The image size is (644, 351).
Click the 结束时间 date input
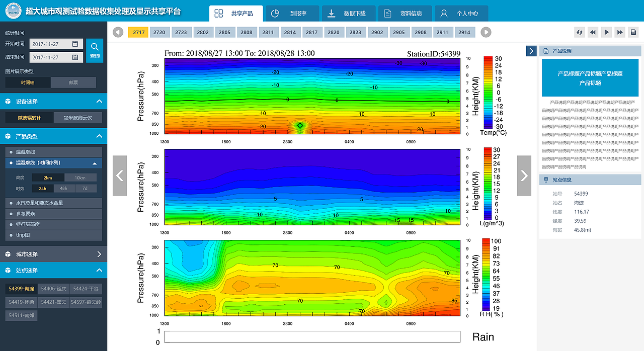click(56, 57)
